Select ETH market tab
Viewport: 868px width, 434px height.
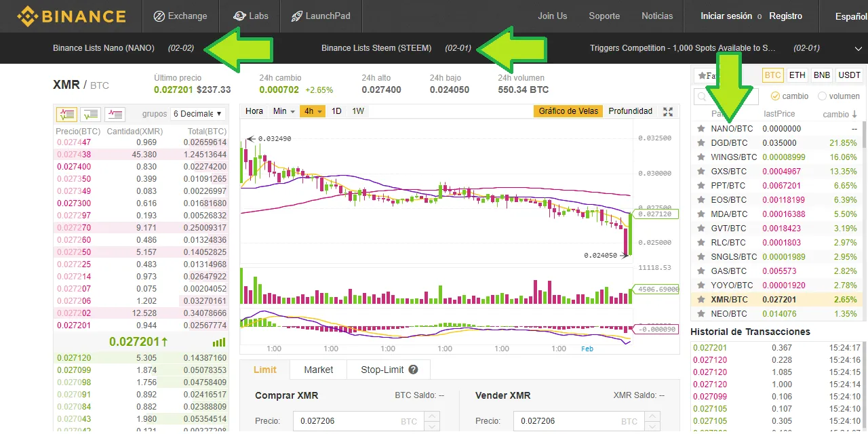[797, 75]
